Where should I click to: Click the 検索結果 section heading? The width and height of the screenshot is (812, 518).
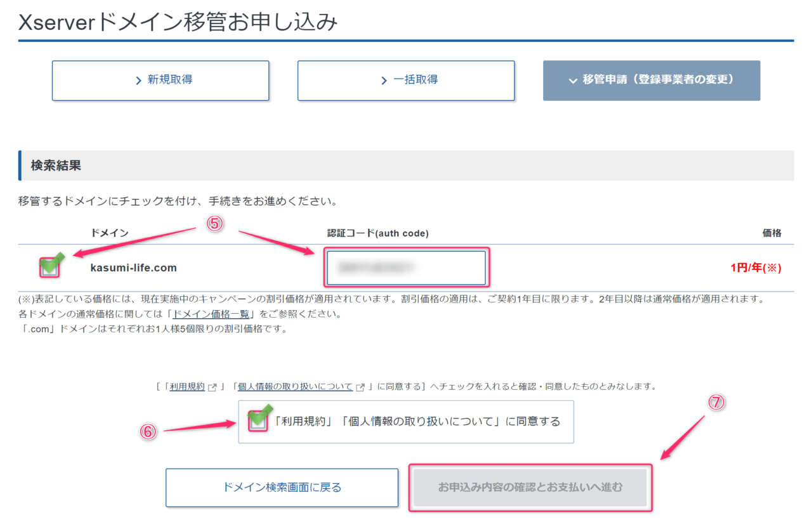(56, 165)
